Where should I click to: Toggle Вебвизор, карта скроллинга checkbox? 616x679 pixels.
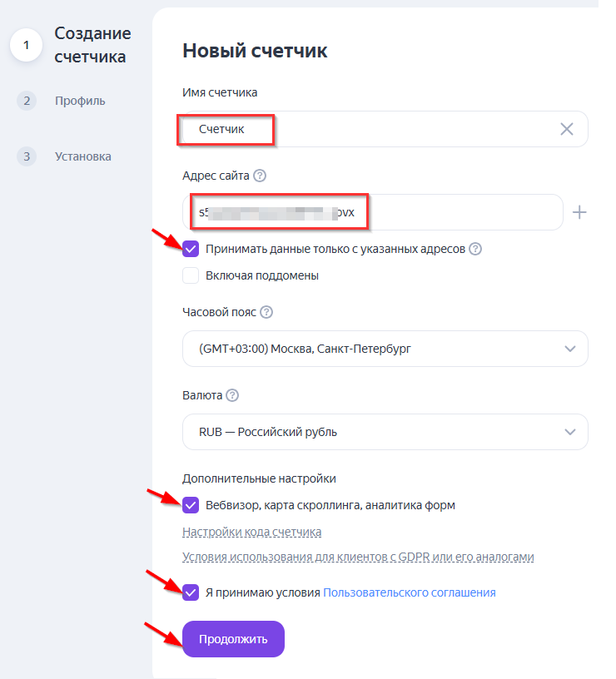[191, 505]
